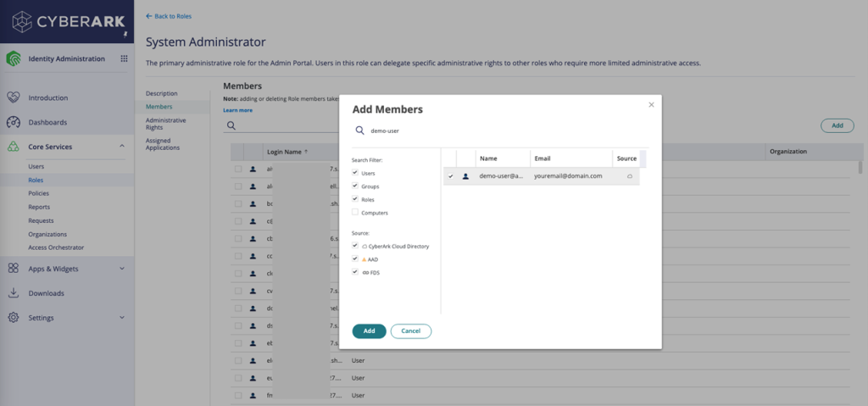Switch to the Assigned Applications tab
This screenshot has height=406, width=868.
(163, 144)
